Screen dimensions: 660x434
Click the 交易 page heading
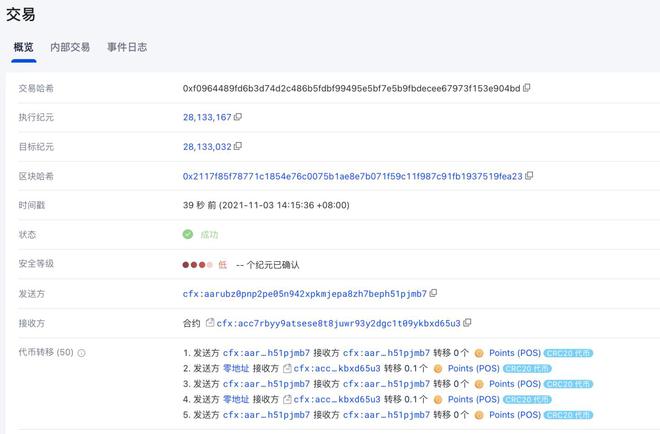point(20,14)
